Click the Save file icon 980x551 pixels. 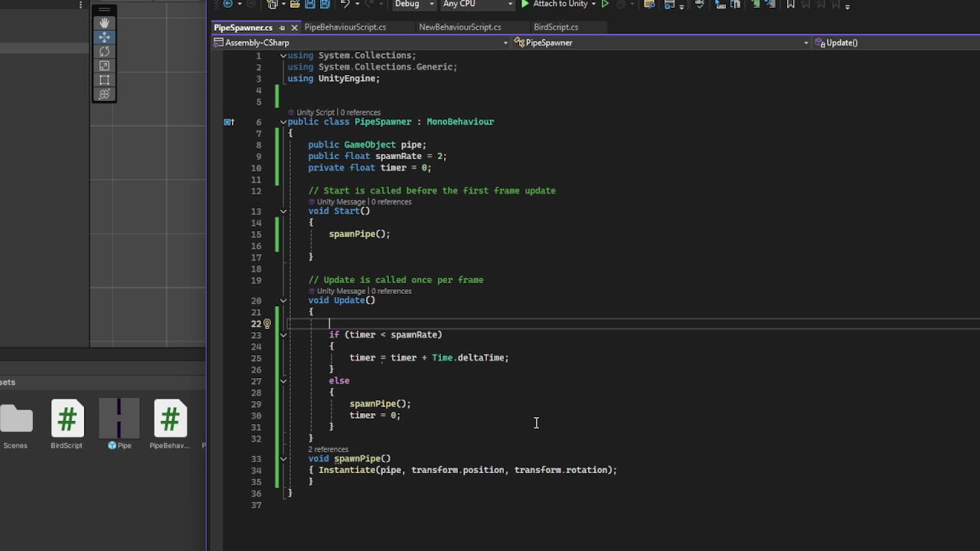[310, 4]
